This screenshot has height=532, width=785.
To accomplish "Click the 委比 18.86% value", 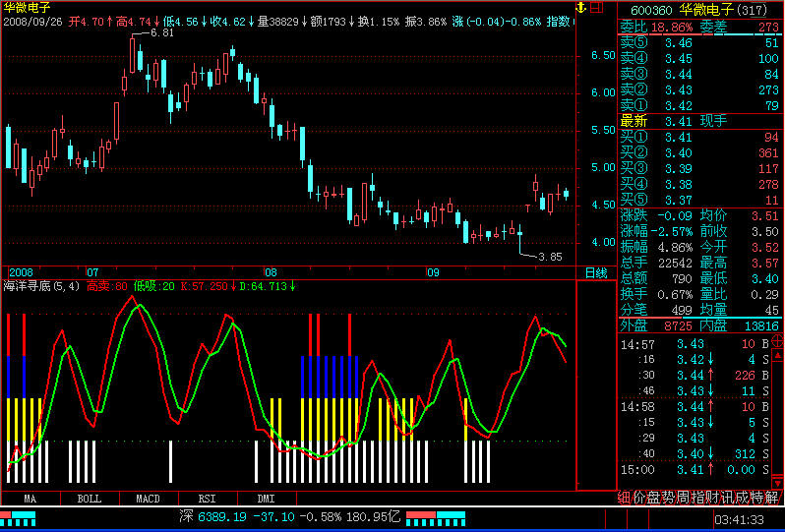I will 671,27.
